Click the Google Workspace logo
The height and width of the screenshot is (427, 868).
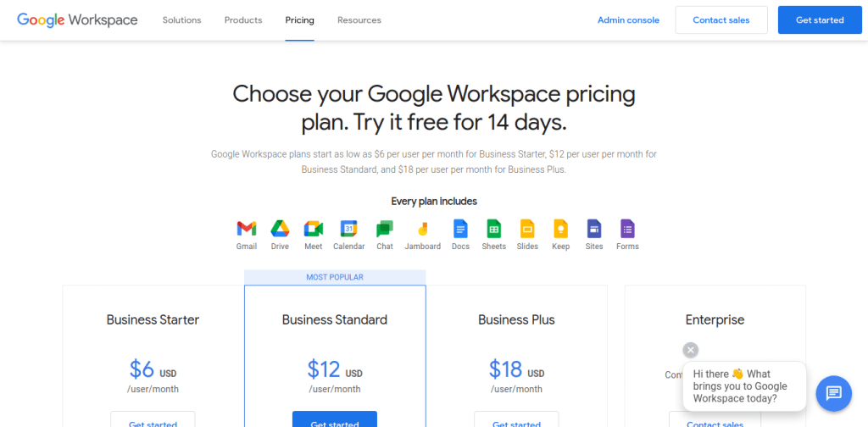[x=77, y=20]
